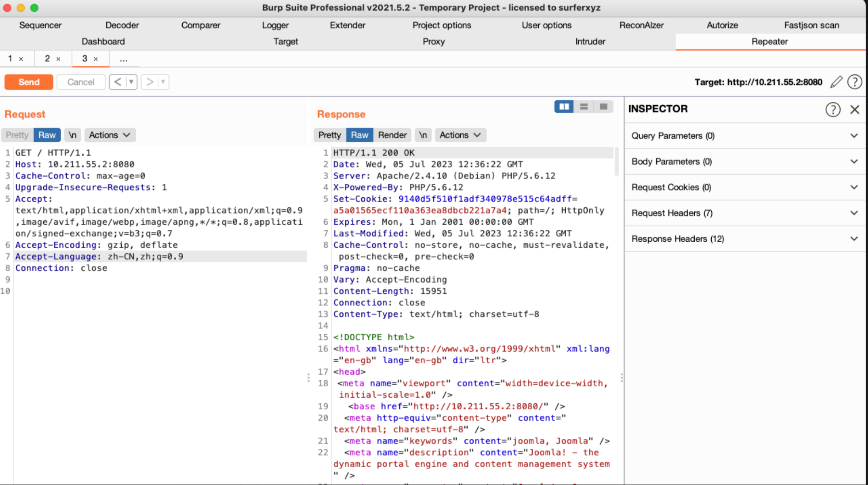Open the ReconAIzer tab
The width and height of the screenshot is (868, 485).
[641, 25]
